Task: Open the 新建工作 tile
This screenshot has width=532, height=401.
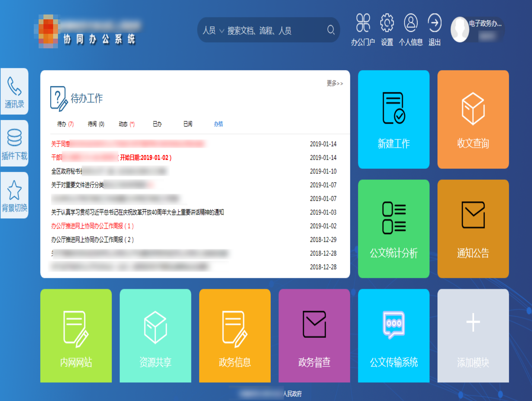Action: (x=393, y=119)
